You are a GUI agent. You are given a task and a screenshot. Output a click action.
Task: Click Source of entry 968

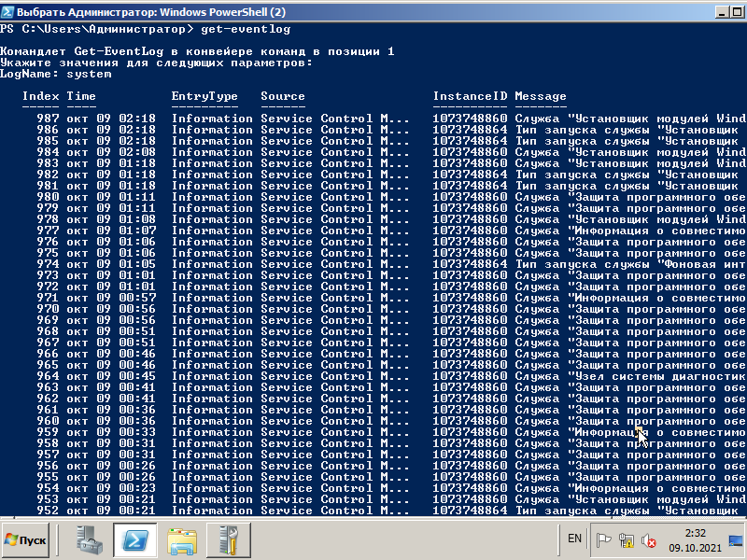point(335,331)
